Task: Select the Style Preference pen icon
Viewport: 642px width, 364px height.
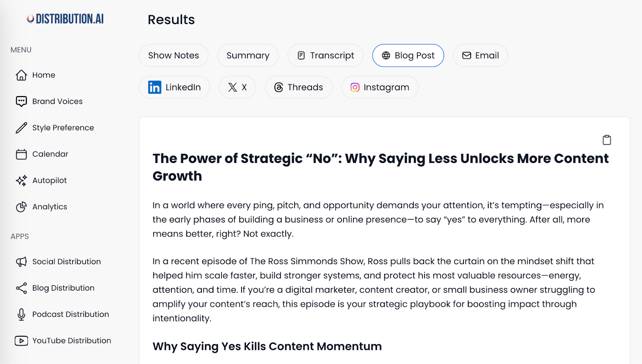Action: (21, 128)
